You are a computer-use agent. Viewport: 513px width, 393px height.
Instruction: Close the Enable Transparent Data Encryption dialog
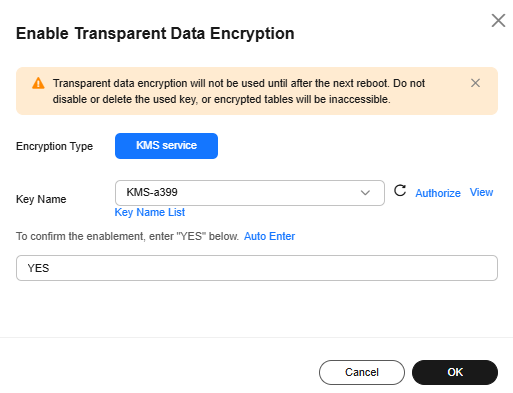pos(498,21)
